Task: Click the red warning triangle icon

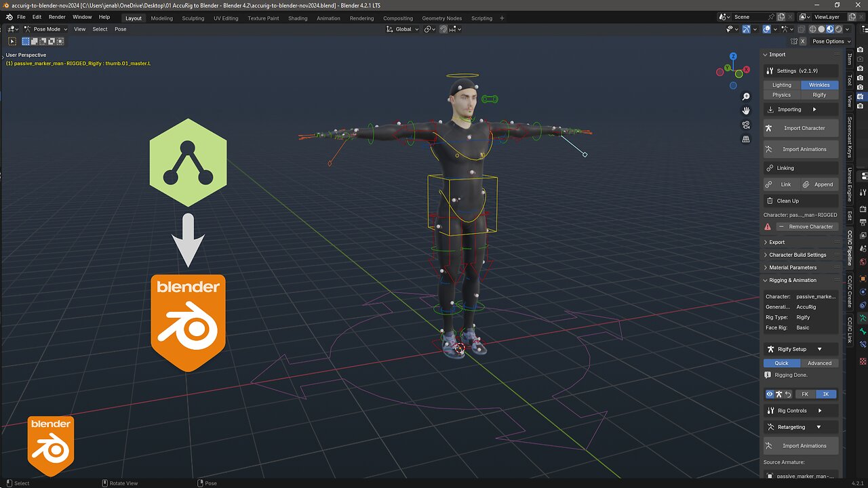Action: click(768, 226)
